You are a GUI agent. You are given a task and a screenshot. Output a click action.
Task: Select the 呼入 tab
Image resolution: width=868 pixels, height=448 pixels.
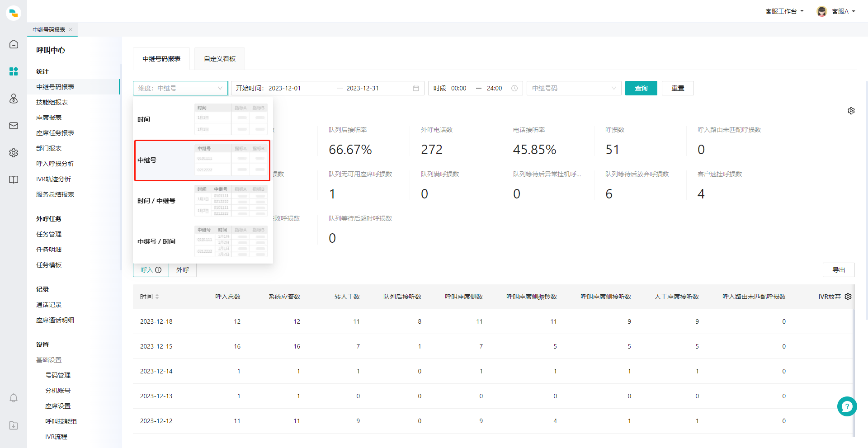pyautogui.click(x=151, y=270)
